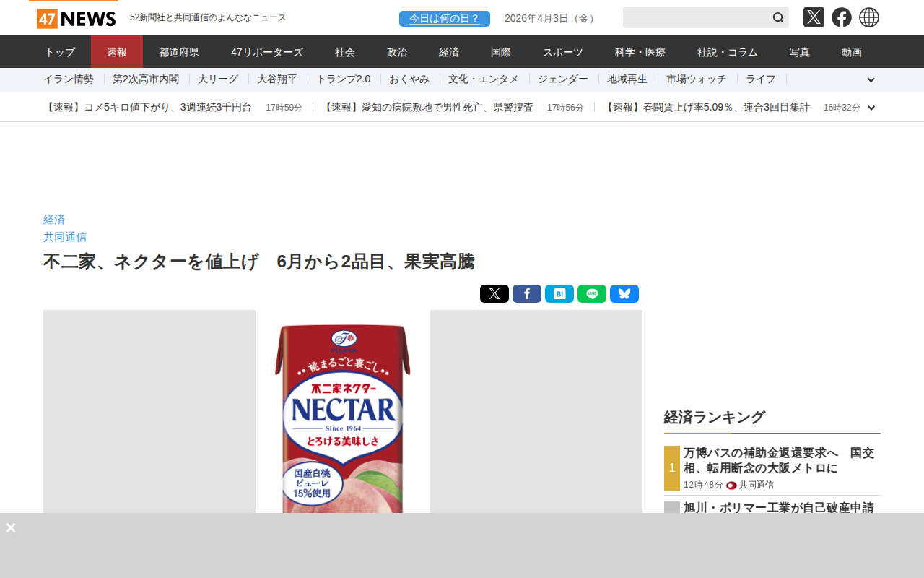The width and height of the screenshot is (924, 578).
Task: Select the 速報 tab
Action: (x=117, y=52)
